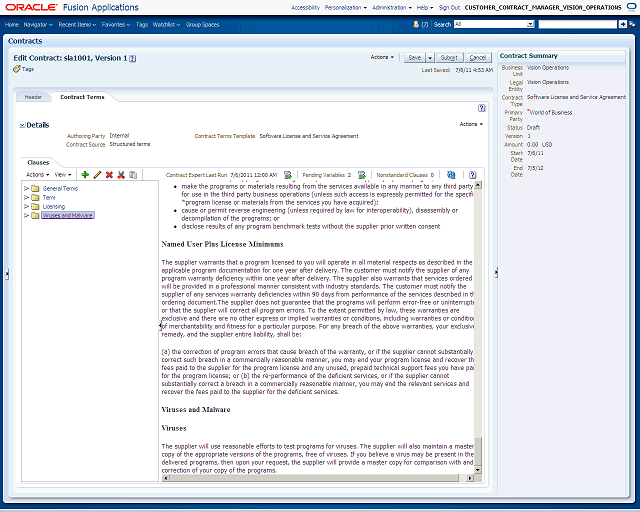Click the General Terms folder icon

tap(36, 188)
